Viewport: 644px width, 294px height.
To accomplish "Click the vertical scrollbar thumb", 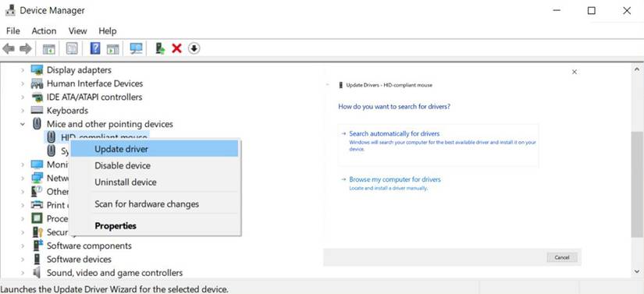I will pyautogui.click(x=637, y=185).
